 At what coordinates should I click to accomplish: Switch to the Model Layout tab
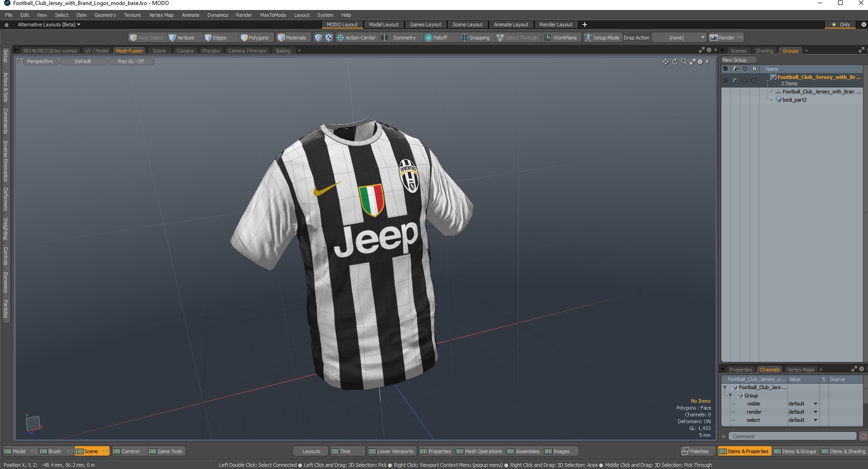point(384,24)
